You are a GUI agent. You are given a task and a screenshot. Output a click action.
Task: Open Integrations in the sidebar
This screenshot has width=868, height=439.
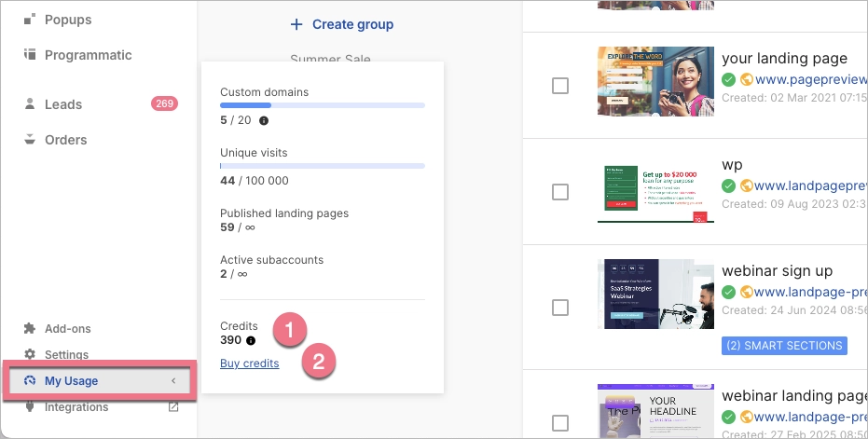click(x=76, y=407)
